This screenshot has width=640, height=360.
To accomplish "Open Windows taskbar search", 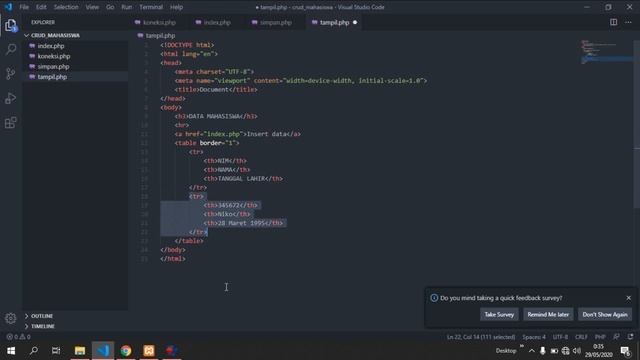I will coord(34,351).
